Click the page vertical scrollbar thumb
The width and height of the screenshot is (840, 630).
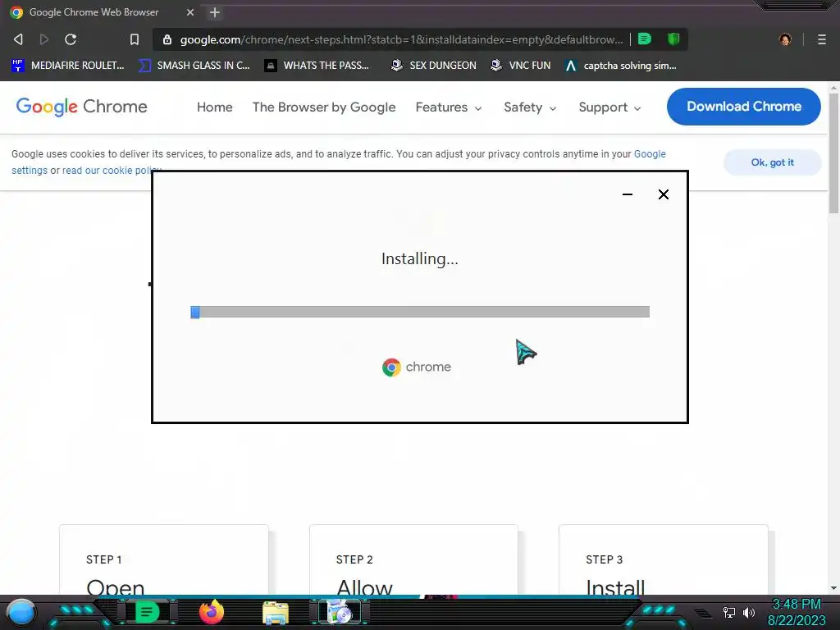[833, 153]
